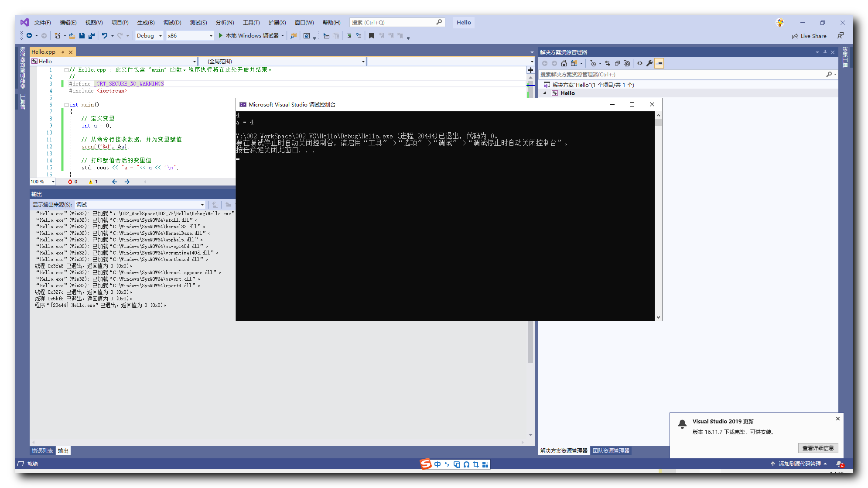This screenshot has height=488, width=868.
Task: Open Find in Files via the search icon
Action: 293,36
